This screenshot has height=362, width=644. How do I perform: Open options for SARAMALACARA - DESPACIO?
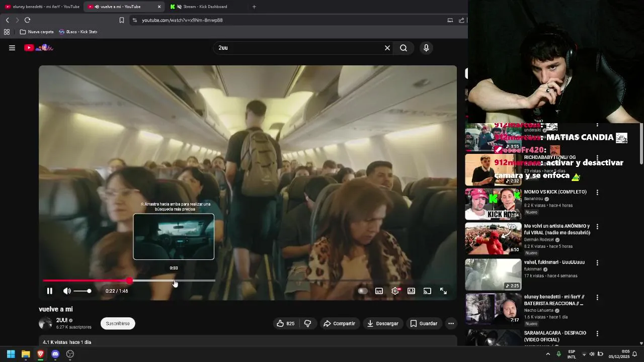pos(597,333)
